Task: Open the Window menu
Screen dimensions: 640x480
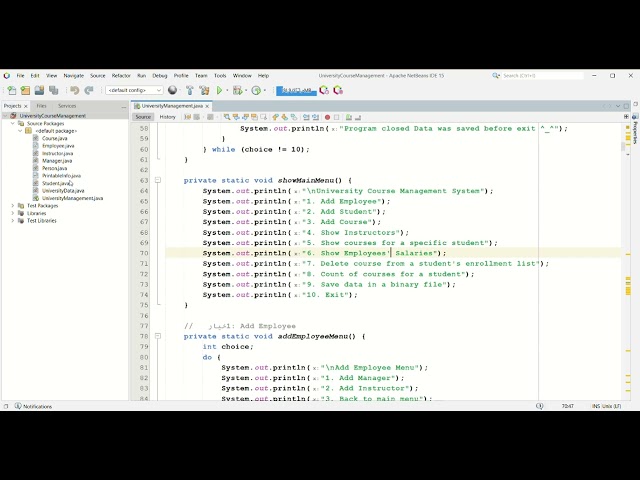Action: tap(242, 76)
